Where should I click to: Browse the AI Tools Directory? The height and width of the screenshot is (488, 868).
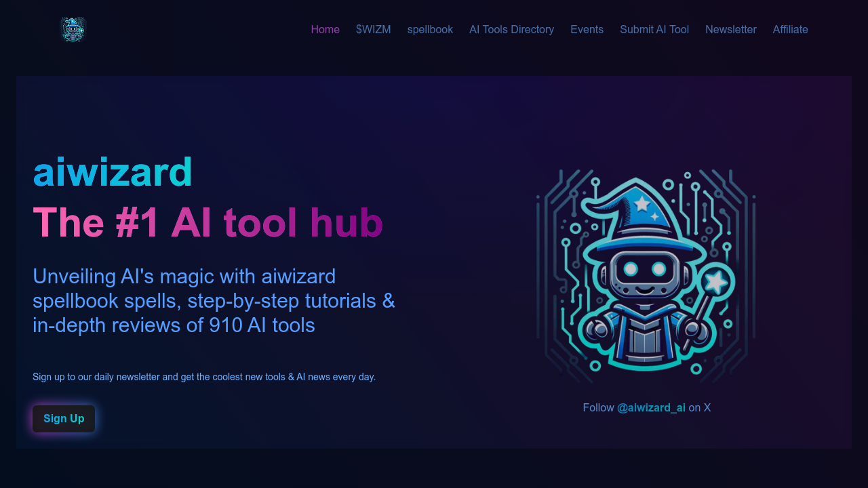coord(511,29)
